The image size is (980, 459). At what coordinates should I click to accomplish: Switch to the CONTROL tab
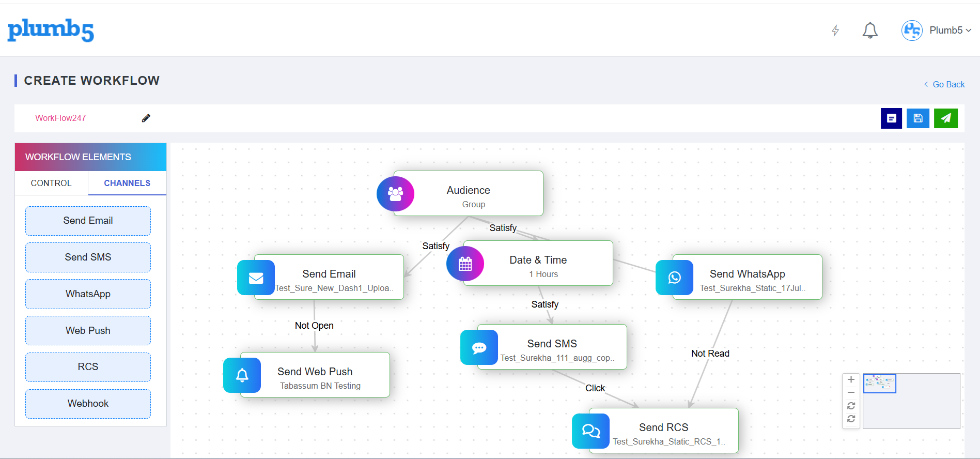(x=51, y=183)
